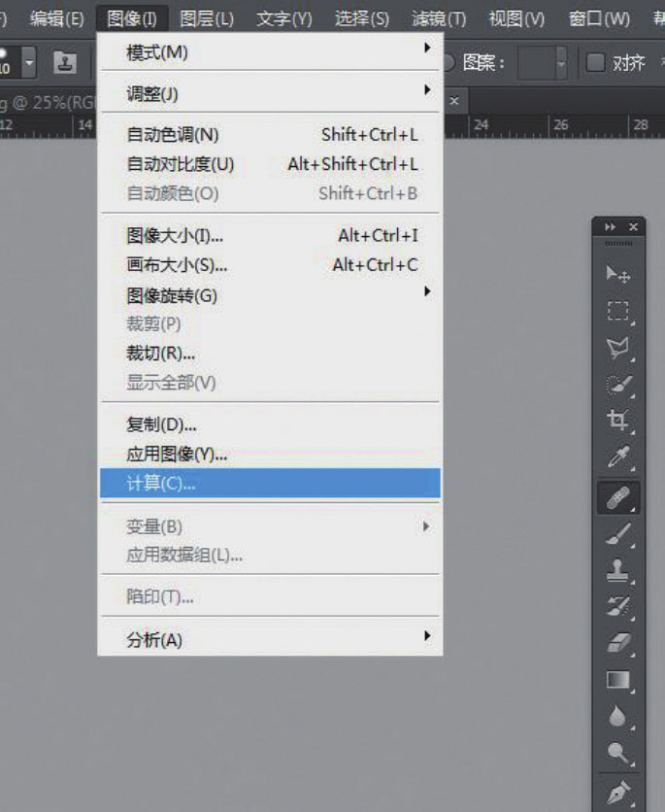This screenshot has height=812, width=665.
Task: Select the Eraser tool
Action: pyautogui.click(x=617, y=642)
